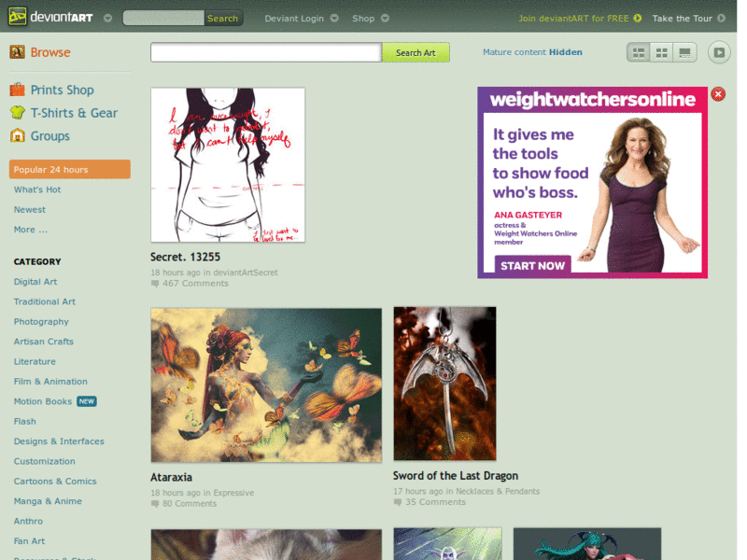
Task: Click the arrow icon next to Join deviantART
Action: point(637,19)
